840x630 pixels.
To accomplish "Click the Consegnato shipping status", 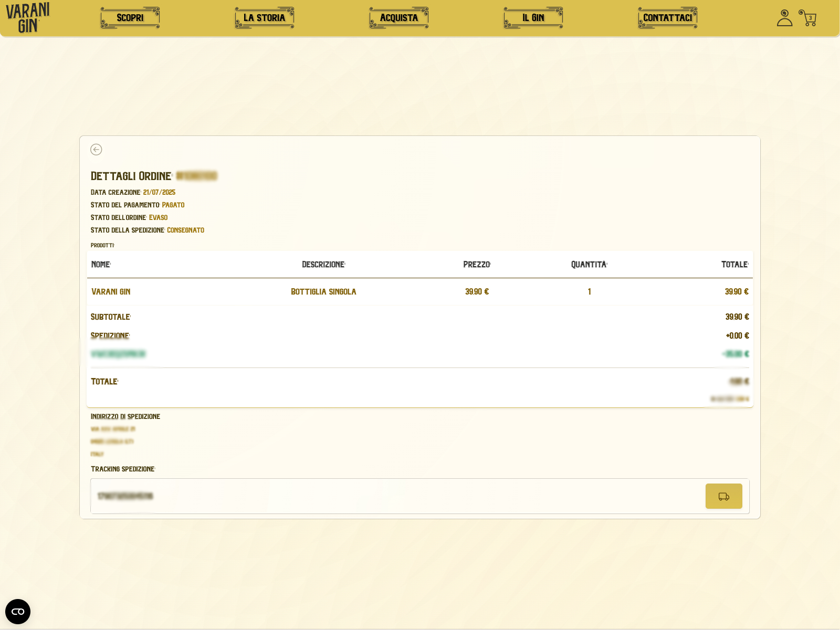I will [185, 230].
